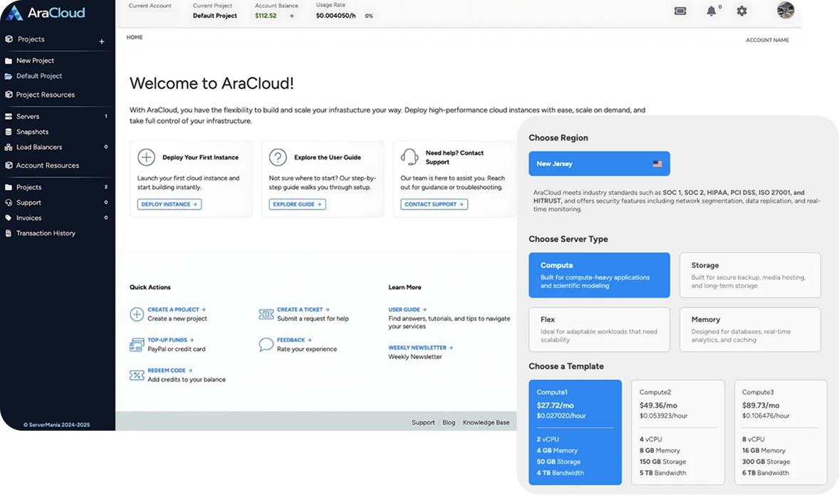Expand the Account Resources section
This screenshot has width=839, height=504.
tap(47, 165)
